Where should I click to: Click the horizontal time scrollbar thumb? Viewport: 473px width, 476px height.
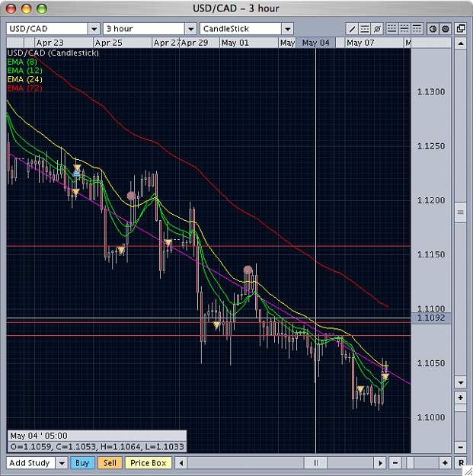(316, 463)
